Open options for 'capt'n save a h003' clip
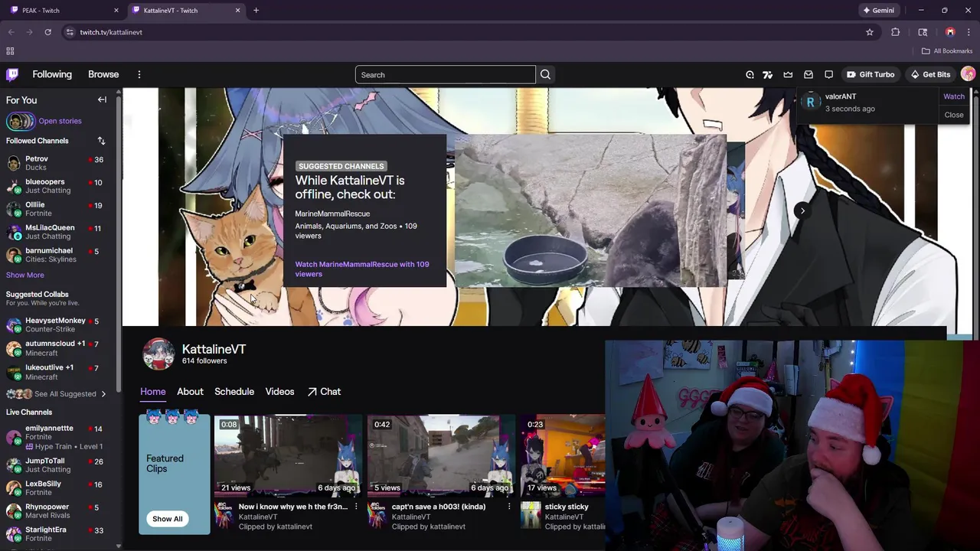Image resolution: width=980 pixels, height=551 pixels. [x=509, y=507]
